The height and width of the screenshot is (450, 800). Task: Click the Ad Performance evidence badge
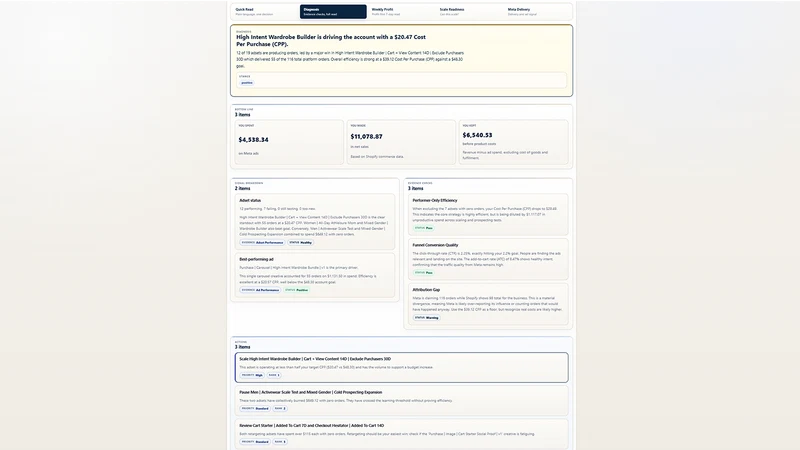(x=260, y=290)
